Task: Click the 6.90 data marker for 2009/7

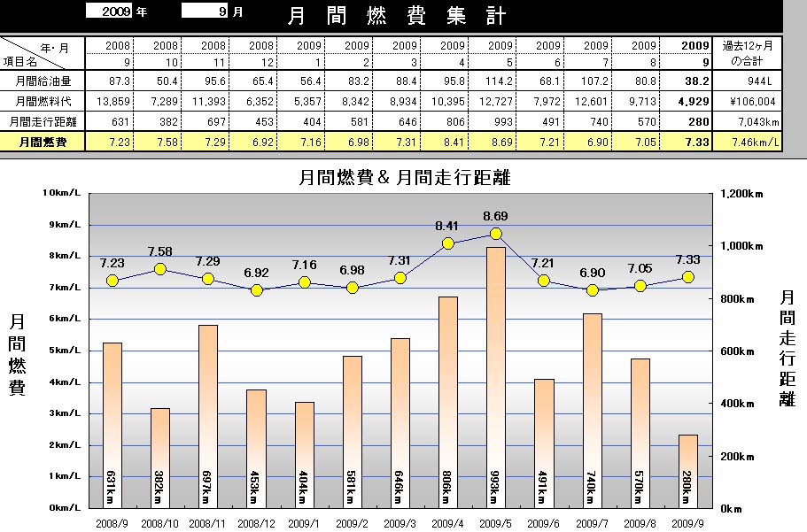Action: (593, 289)
